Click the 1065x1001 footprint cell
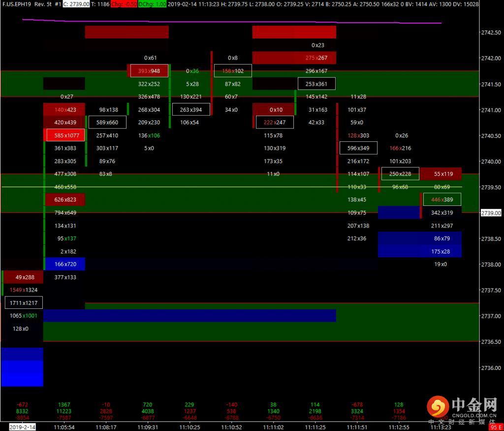Screen dimensions: 504x431 coord(24,316)
